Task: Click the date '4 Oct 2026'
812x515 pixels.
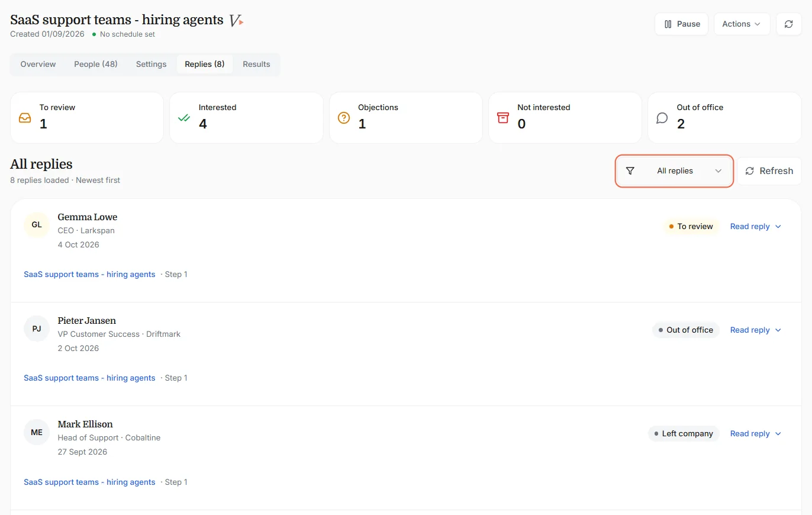Action: [78, 245]
